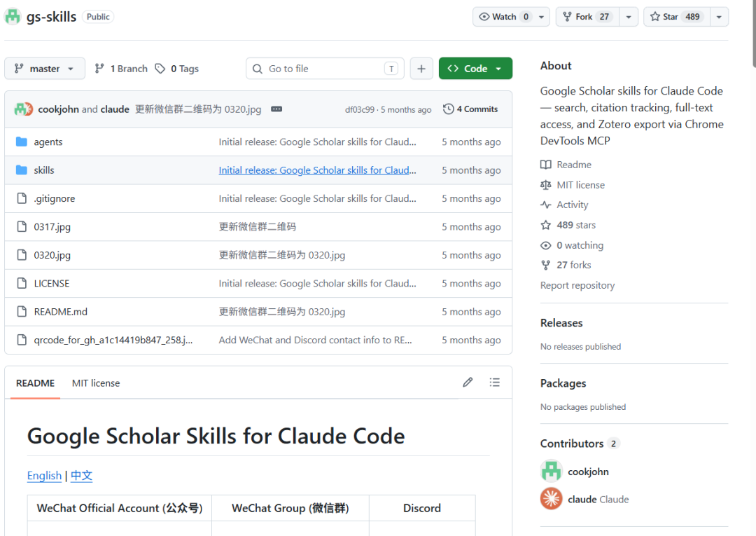Open the Packages heading link

[x=563, y=383]
